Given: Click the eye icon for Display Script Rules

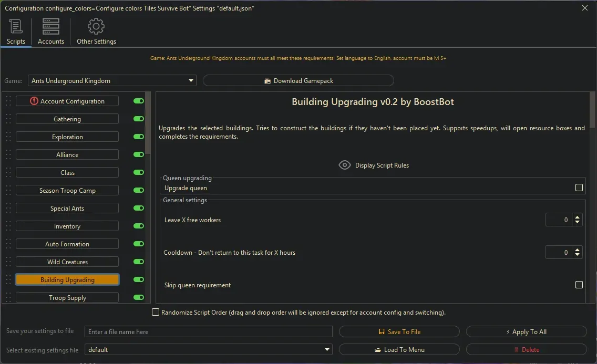Looking at the screenshot, I should tap(344, 165).
